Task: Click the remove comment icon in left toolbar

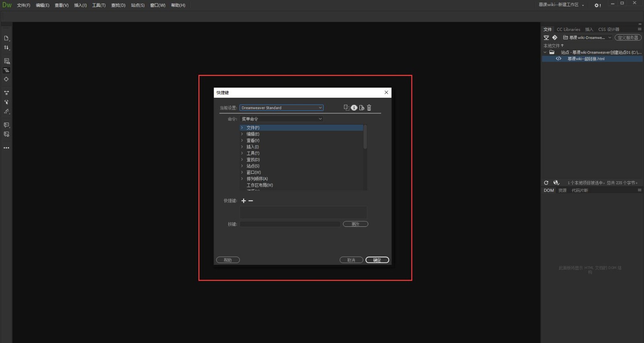Action: [6, 134]
